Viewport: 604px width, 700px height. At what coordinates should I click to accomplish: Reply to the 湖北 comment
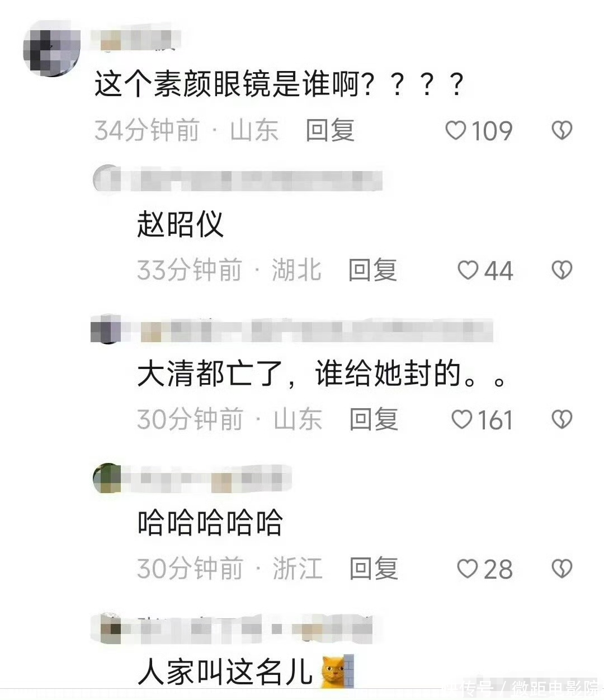point(372,271)
